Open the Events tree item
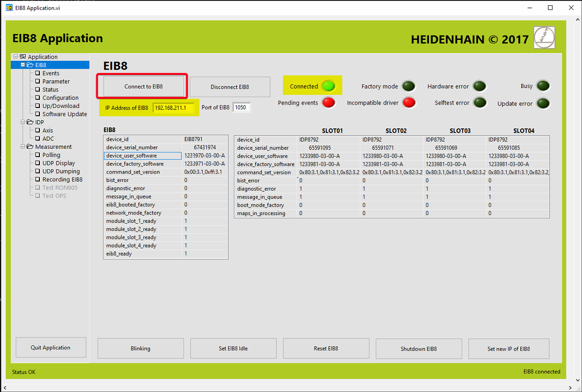 51,73
